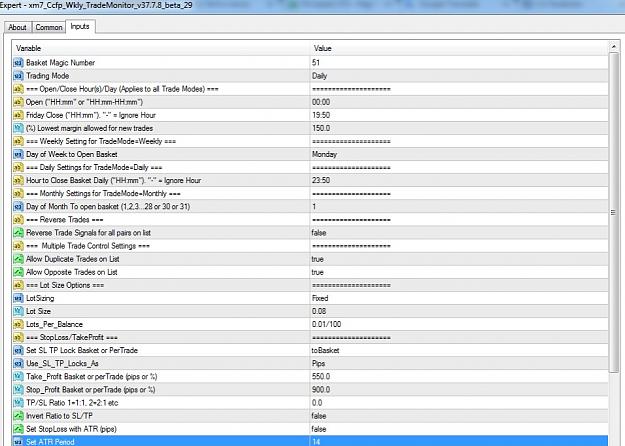Click the vertical scrollbar thumb
The width and height of the screenshot is (625, 446).
tap(614, 212)
